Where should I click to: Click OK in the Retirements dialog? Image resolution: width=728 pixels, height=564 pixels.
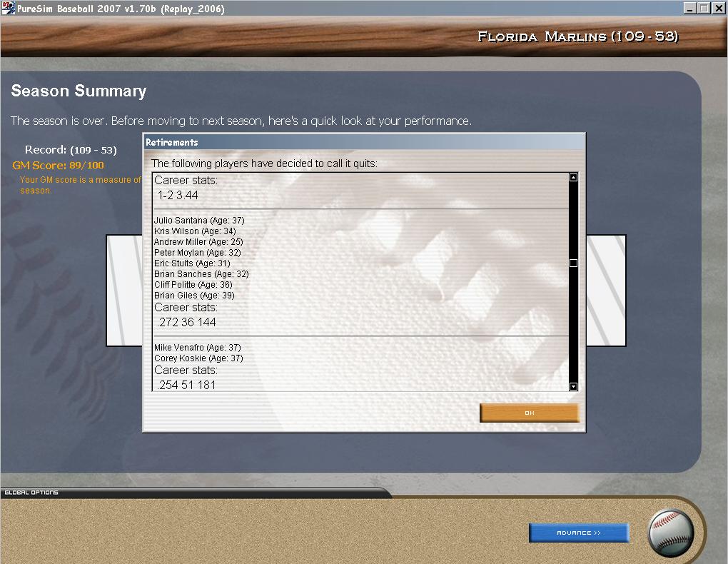pos(530,413)
